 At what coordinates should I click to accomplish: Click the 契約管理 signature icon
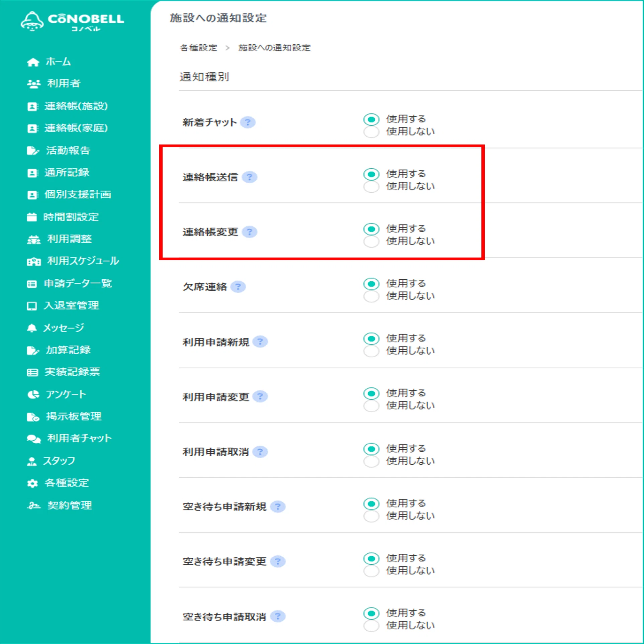pyautogui.click(x=33, y=505)
